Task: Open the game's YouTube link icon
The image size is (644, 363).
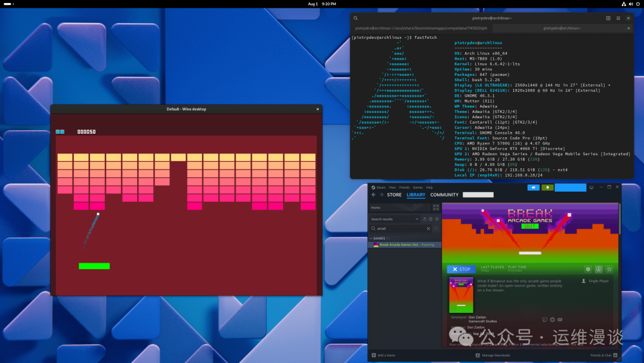Action: [x=559, y=319]
